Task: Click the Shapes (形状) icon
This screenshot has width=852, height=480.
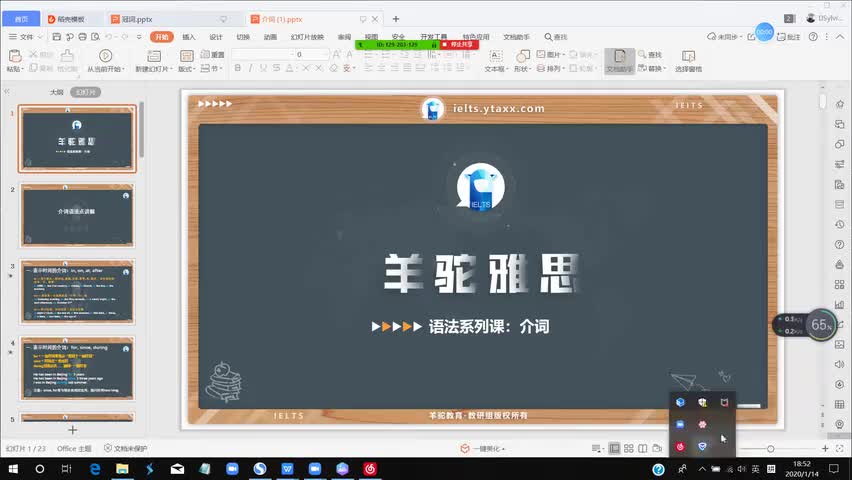Action: pos(522,55)
